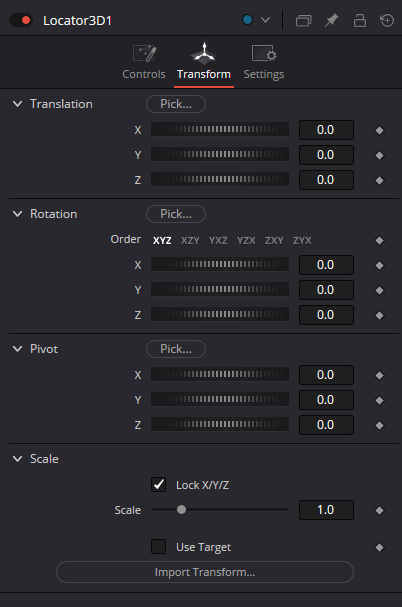Select XYZ rotation order

point(162,240)
